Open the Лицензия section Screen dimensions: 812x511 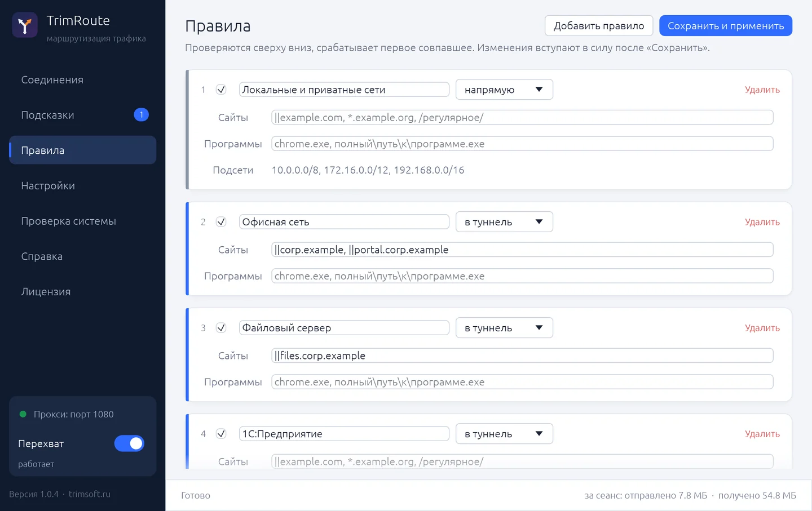(x=82, y=292)
